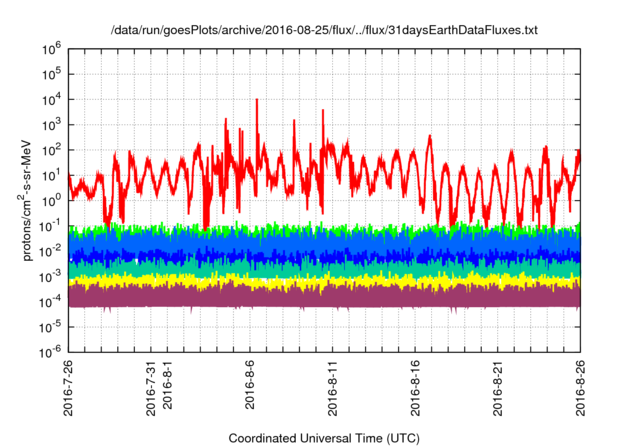The width and height of the screenshot is (640, 448).
Task: Click the 2016-7-26 date label
Action: (68, 388)
